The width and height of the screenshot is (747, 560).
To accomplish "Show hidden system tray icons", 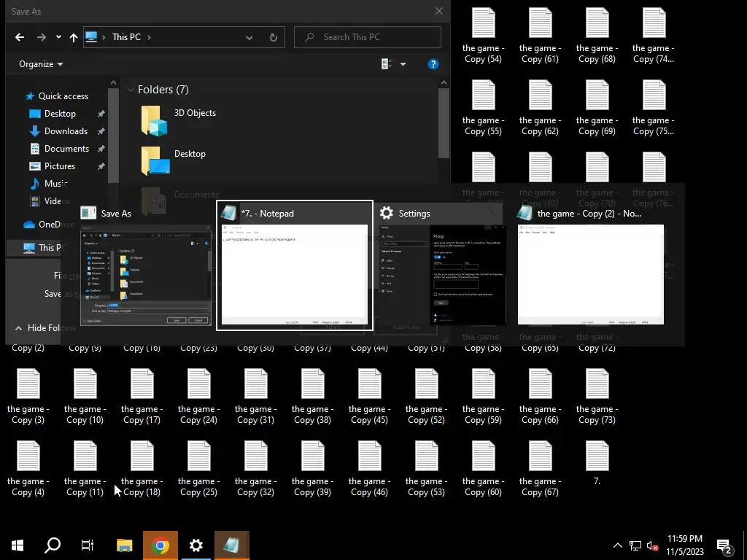I will tap(617, 545).
